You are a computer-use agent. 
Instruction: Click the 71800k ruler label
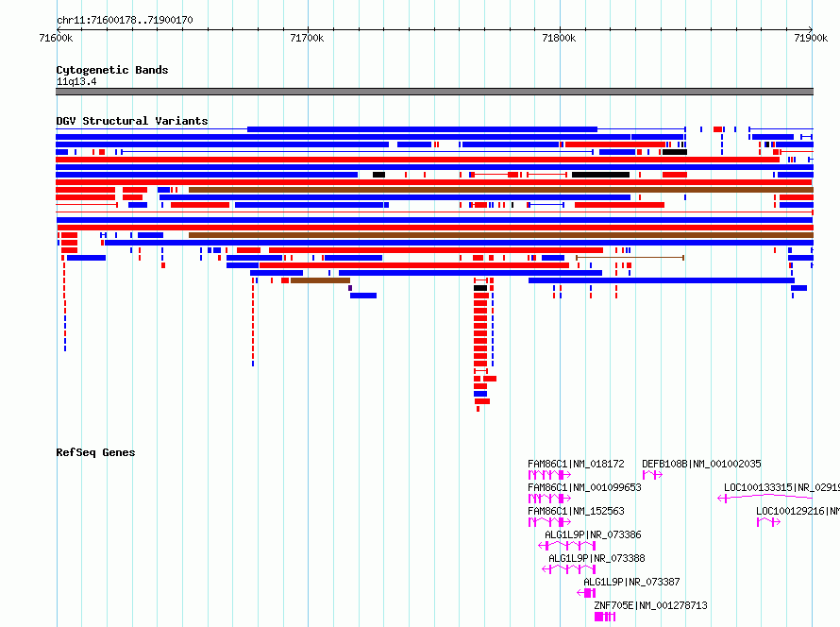point(559,38)
